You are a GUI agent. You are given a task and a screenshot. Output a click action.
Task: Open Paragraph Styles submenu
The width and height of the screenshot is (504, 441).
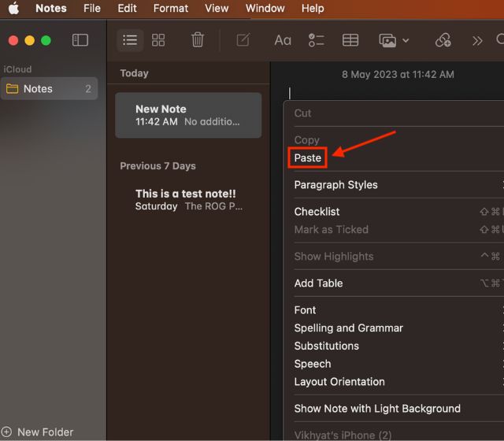pos(336,185)
